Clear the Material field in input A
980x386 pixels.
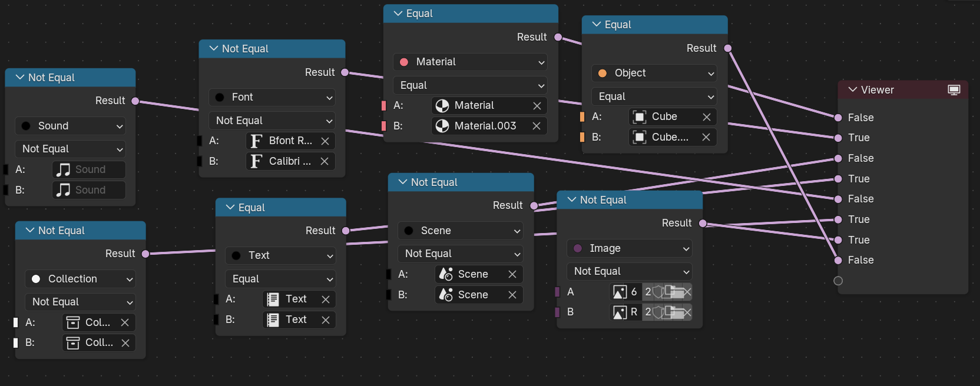pos(537,106)
